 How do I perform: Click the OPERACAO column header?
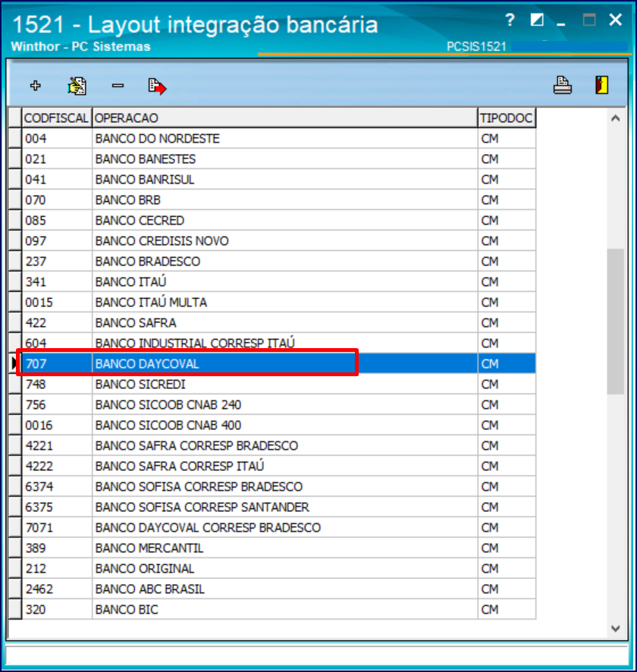tap(284, 118)
